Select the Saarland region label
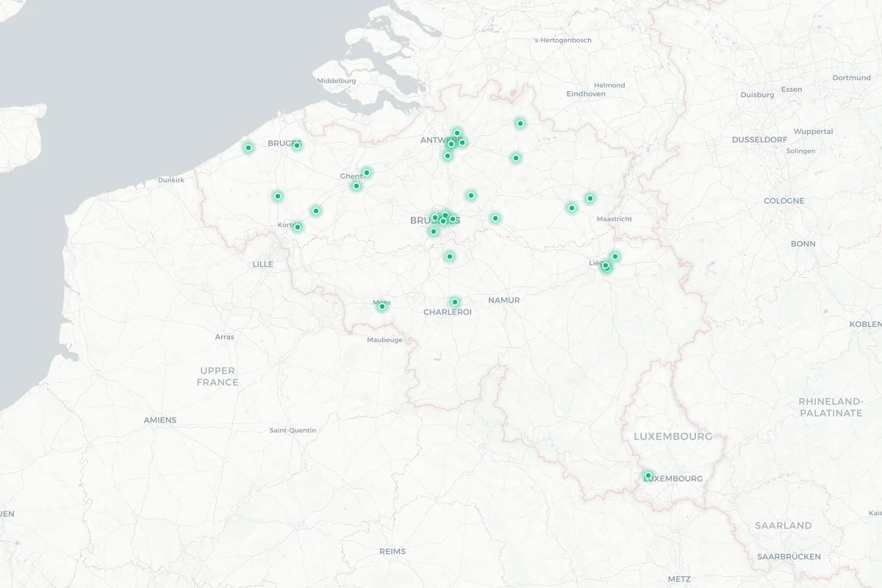The height and width of the screenshot is (588, 882). pos(784,526)
